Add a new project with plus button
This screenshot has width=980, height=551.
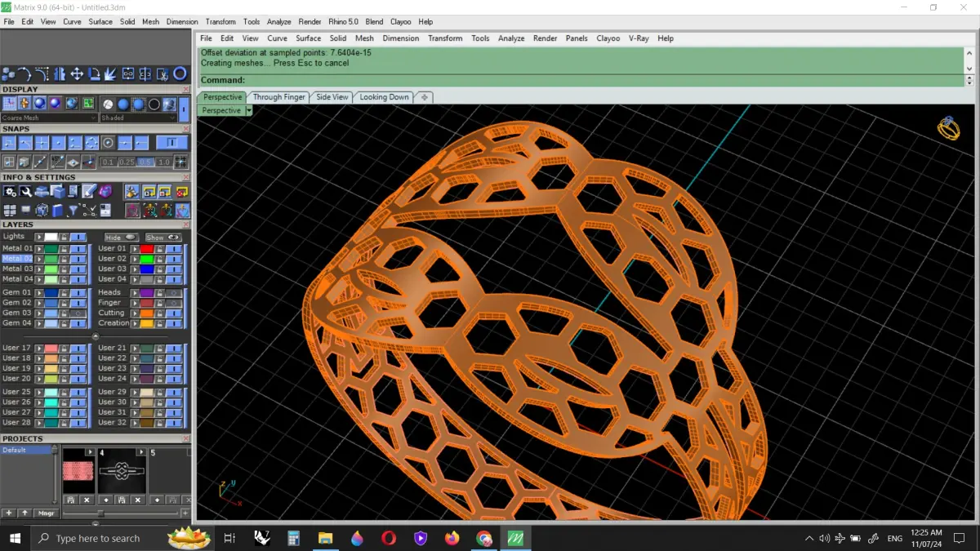pyautogui.click(x=9, y=513)
